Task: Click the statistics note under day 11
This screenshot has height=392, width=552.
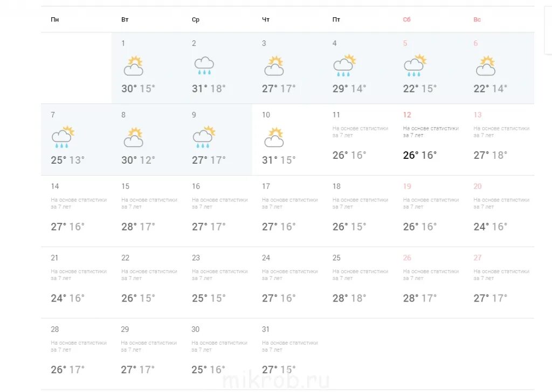Action: (x=360, y=132)
